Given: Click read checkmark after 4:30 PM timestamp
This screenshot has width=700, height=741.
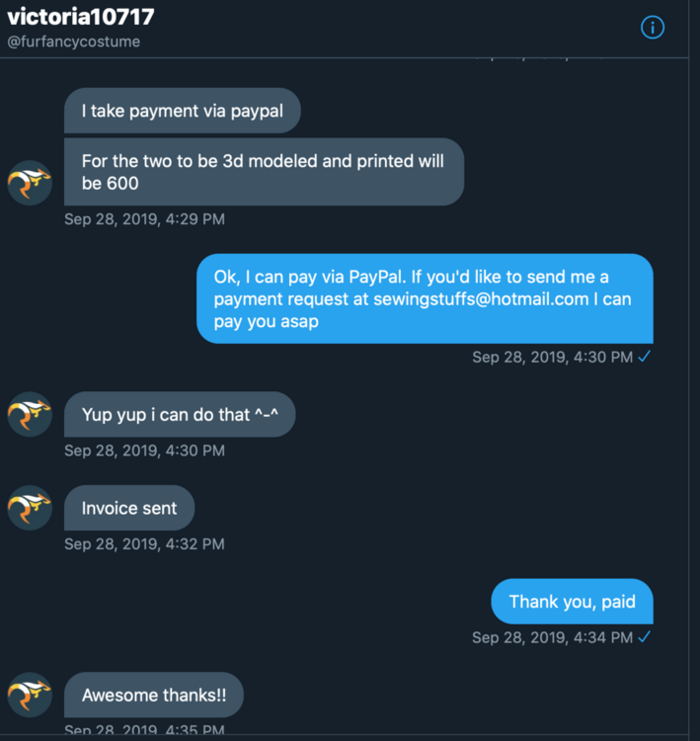Looking at the screenshot, I should click(x=645, y=357).
